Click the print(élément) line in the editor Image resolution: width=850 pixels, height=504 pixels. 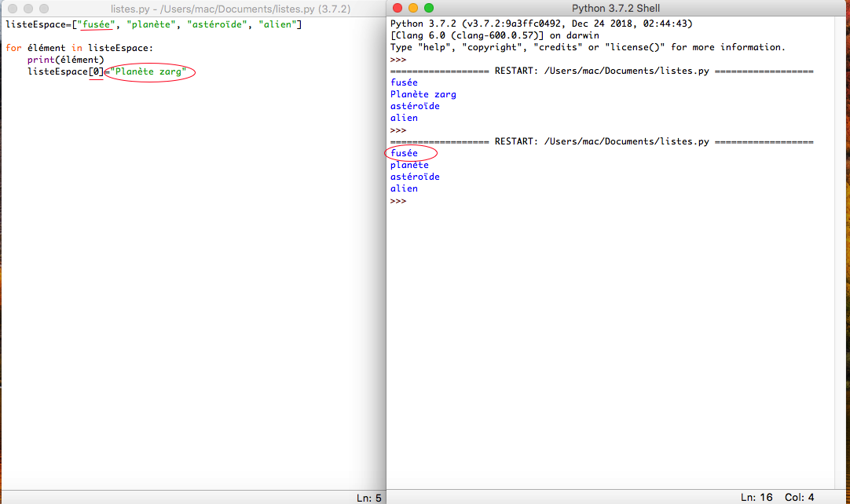(x=65, y=60)
